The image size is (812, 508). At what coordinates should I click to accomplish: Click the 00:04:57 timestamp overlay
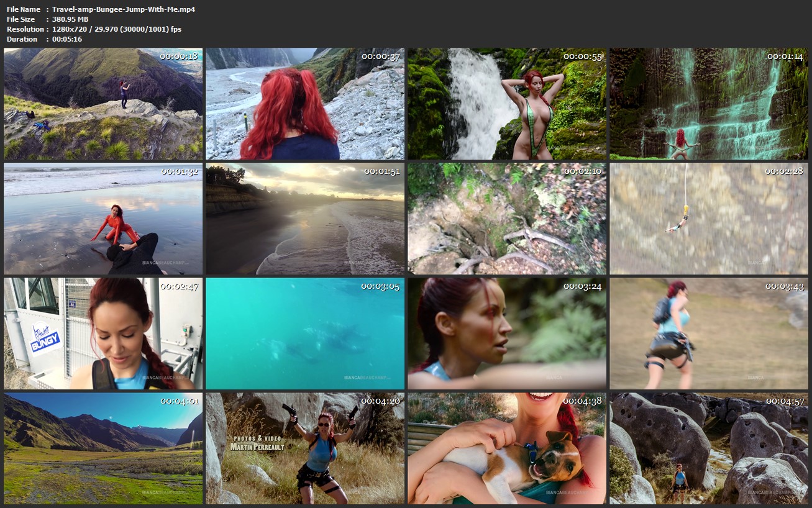[785, 401]
